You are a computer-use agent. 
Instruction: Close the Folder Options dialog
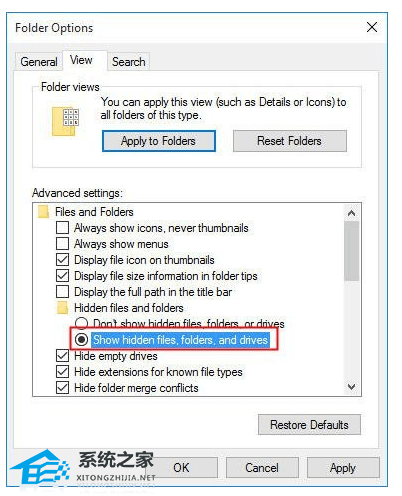click(x=372, y=27)
